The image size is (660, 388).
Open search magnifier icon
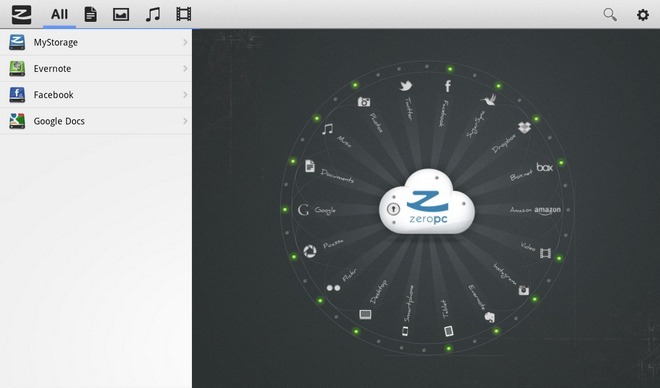pos(610,14)
